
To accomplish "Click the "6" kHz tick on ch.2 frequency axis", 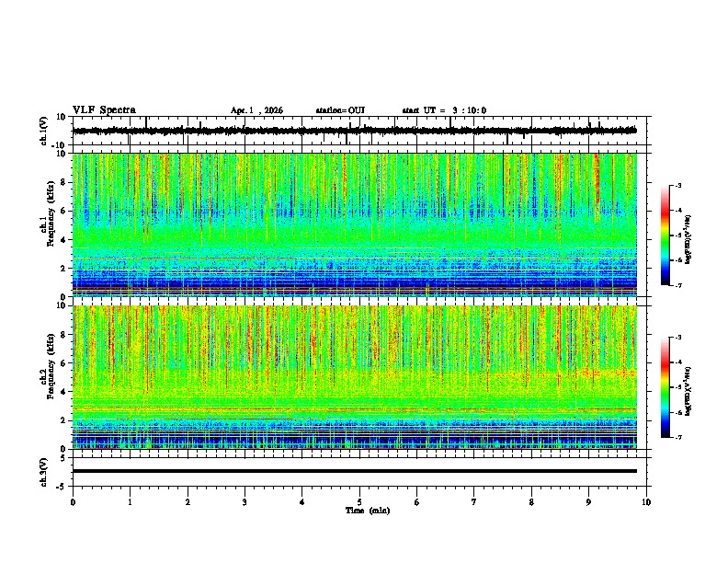I will point(63,363).
